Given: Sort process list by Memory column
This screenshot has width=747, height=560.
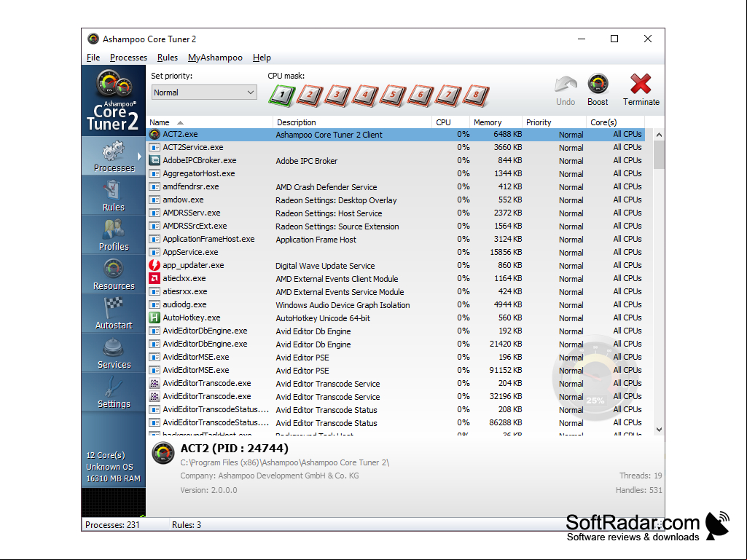Looking at the screenshot, I should coord(496,122).
